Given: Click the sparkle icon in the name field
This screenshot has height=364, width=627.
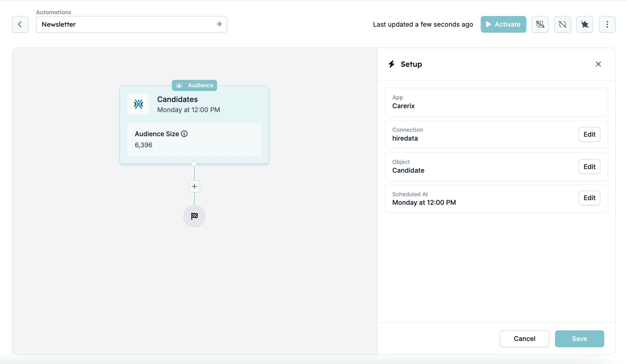Looking at the screenshot, I should point(219,24).
